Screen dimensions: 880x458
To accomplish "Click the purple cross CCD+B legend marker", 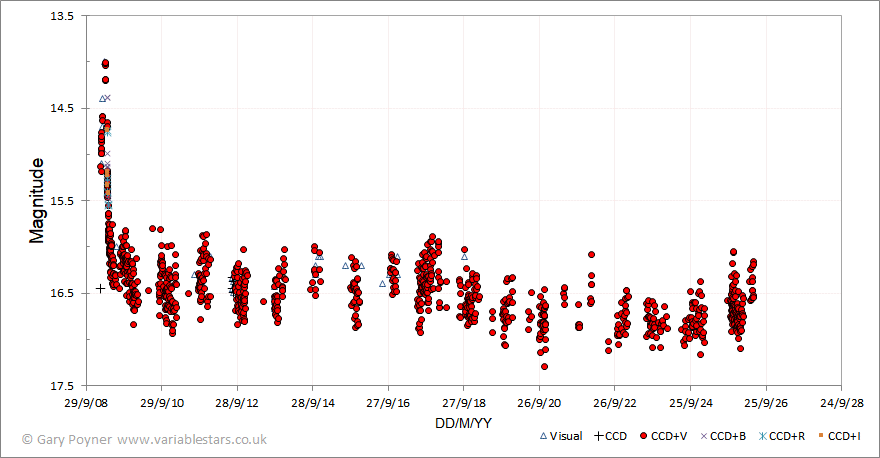I will point(704,436).
